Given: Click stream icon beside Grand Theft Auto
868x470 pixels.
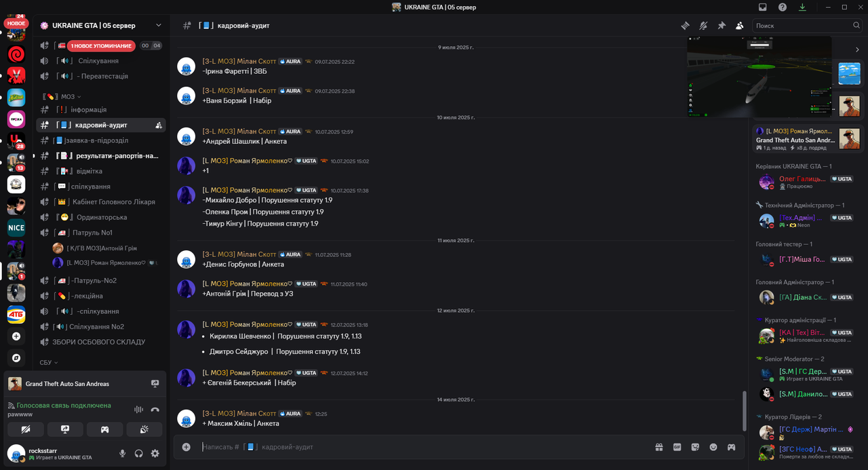Looking at the screenshot, I should [x=155, y=384].
